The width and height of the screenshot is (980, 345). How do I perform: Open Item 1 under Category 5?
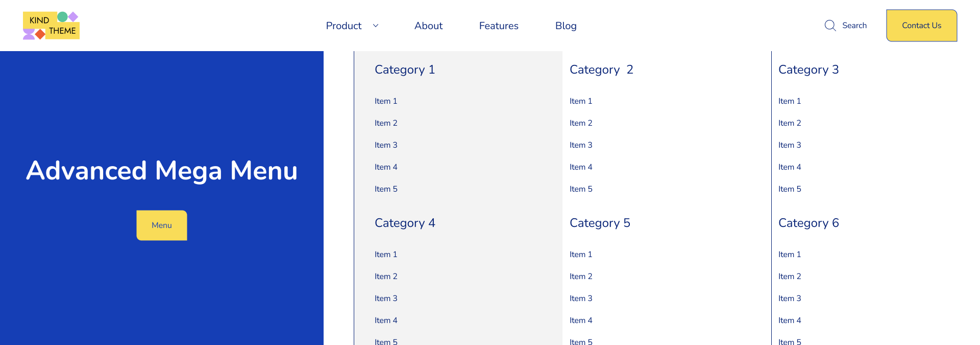[x=581, y=255]
